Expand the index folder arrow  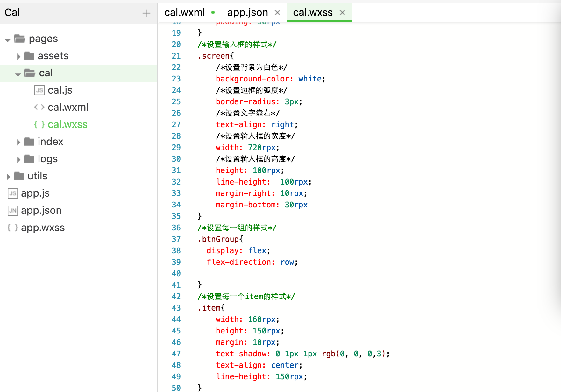click(18, 142)
